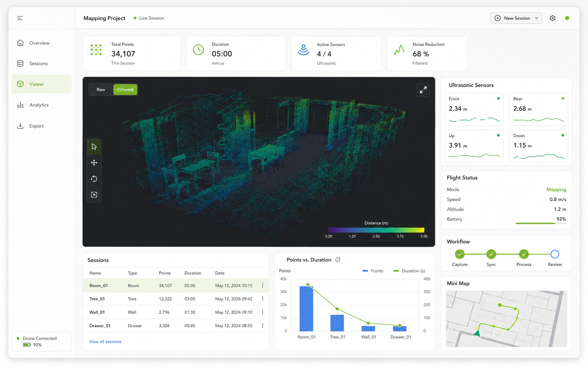588x368 pixels.
Task: Open the Up sensor card
Action: point(474,146)
